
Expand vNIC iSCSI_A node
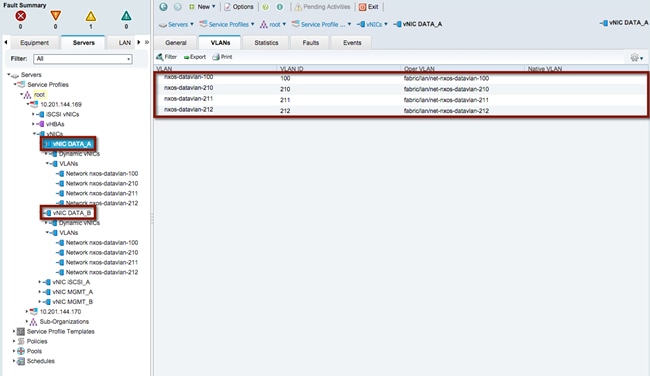click(40, 282)
